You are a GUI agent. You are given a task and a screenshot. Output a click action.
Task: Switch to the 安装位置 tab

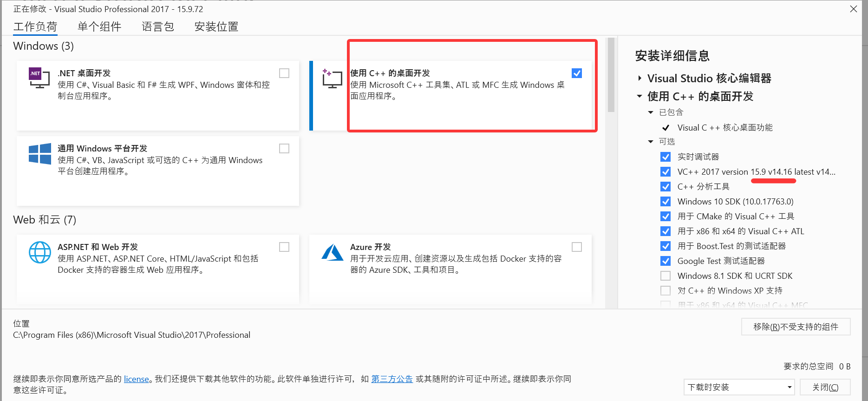tap(216, 26)
